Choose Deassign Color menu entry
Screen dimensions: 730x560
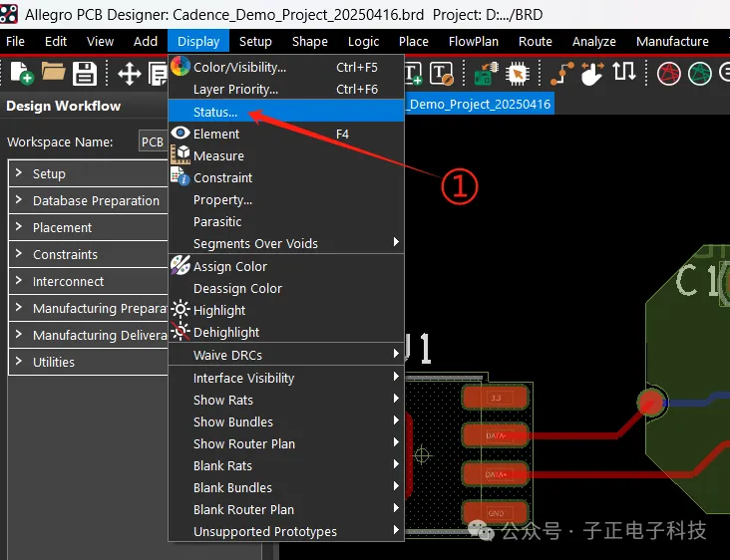pyautogui.click(x=286, y=288)
